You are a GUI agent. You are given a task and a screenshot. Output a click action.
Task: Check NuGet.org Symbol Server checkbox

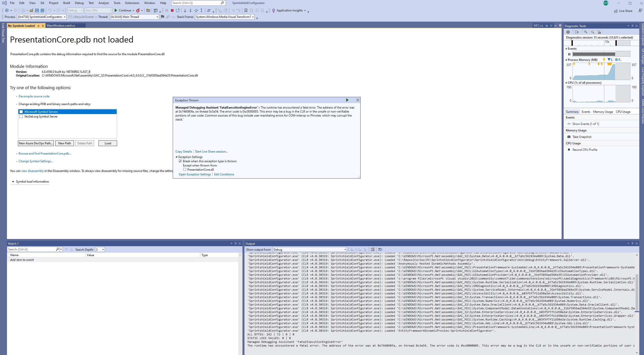[x=21, y=117]
